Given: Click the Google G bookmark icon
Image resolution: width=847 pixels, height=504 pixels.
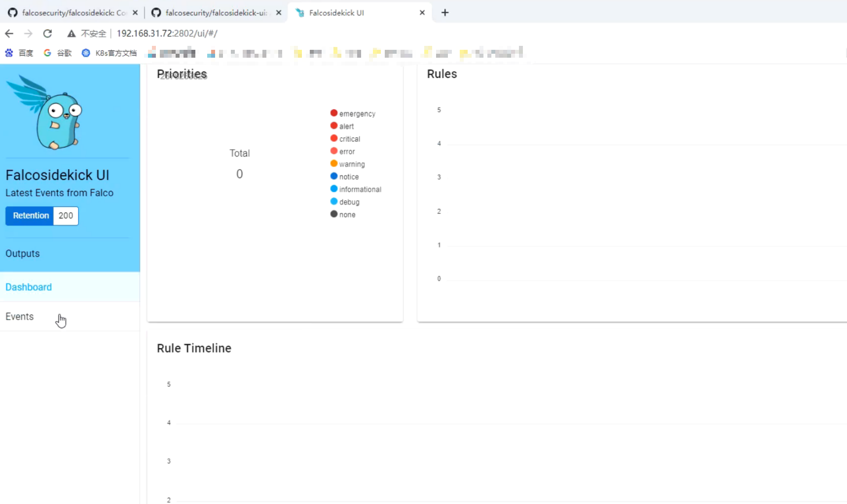Looking at the screenshot, I should 47,53.
